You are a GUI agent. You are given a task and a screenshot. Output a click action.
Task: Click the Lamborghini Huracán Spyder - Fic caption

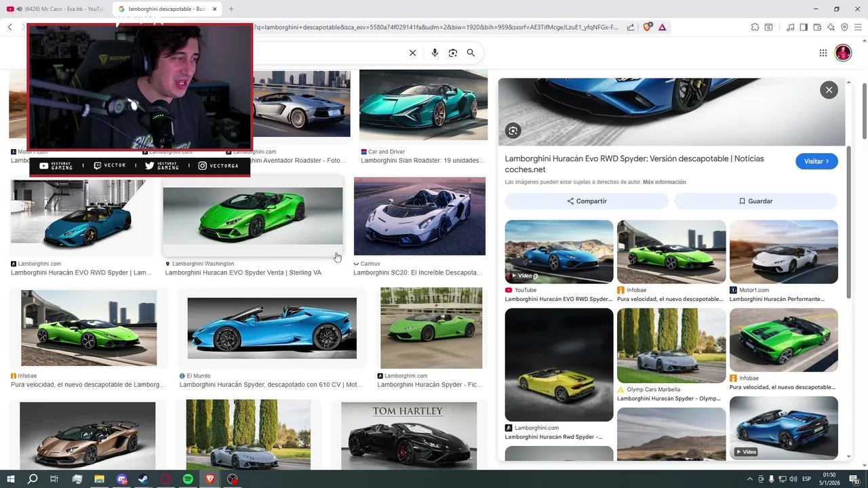point(430,384)
